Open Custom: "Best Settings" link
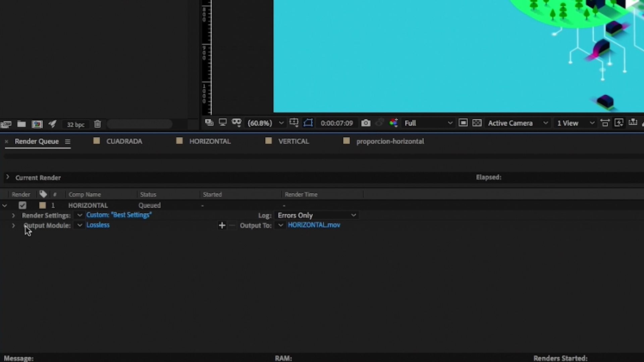Viewport: 644px width, 362px height. coord(119,215)
